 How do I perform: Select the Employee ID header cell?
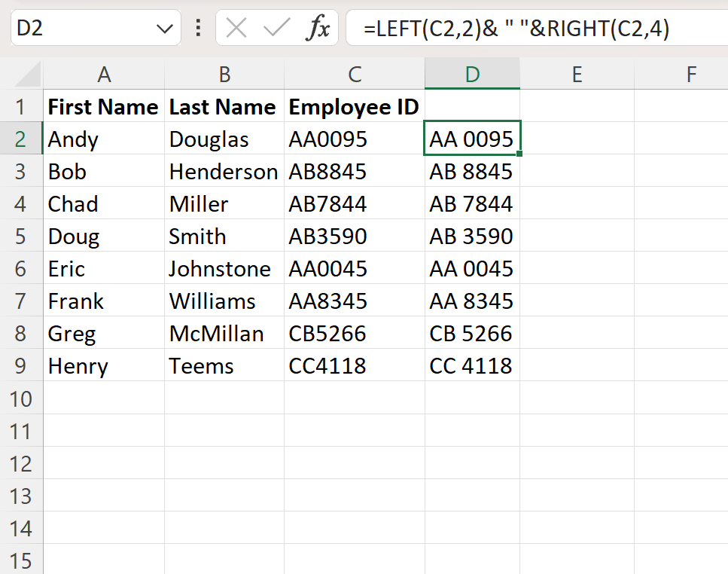pyautogui.click(x=353, y=106)
